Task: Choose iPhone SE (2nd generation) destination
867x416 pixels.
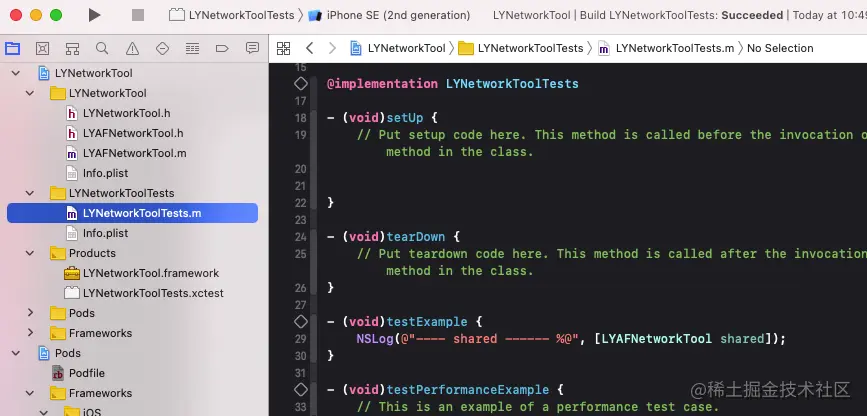Action: [389, 15]
